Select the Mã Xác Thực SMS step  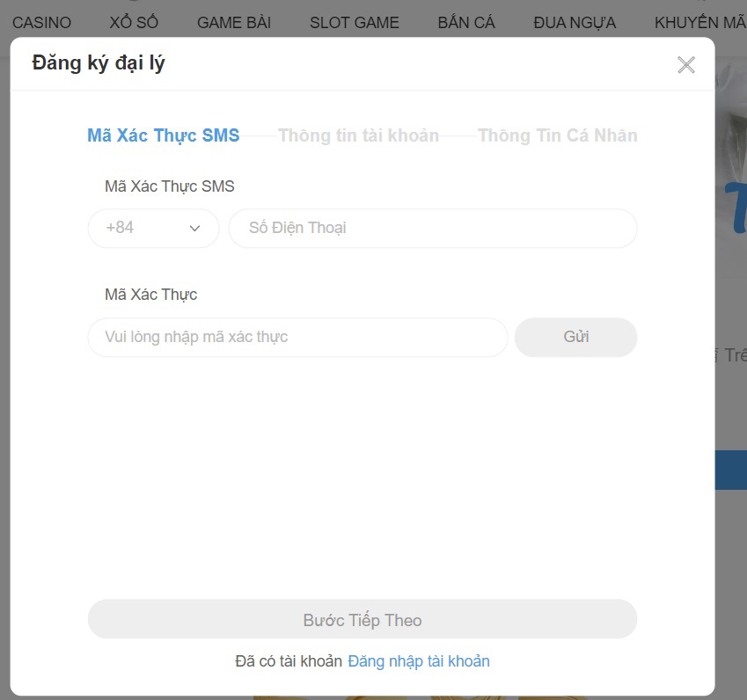tap(164, 135)
